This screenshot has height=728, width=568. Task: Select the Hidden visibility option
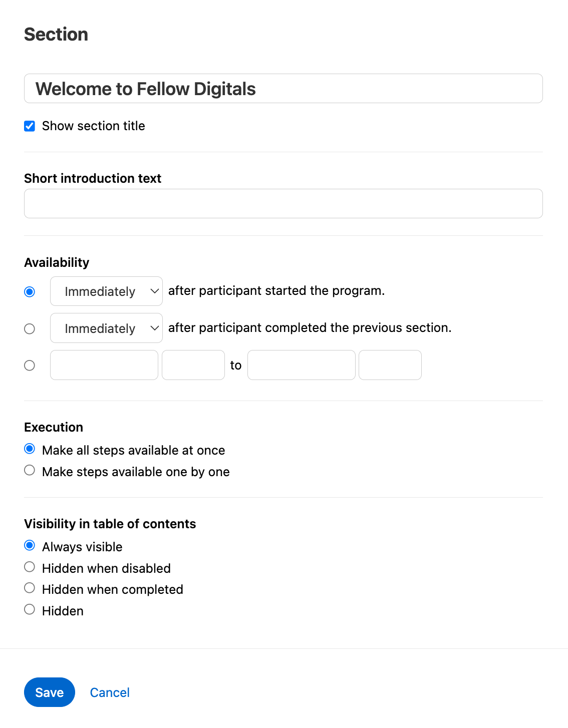(30, 609)
